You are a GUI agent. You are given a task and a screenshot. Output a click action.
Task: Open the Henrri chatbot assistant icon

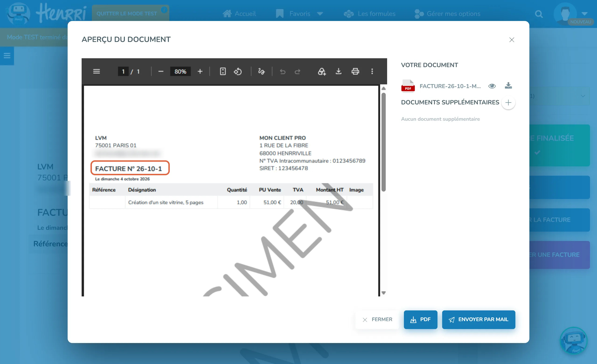click(573, 340)
